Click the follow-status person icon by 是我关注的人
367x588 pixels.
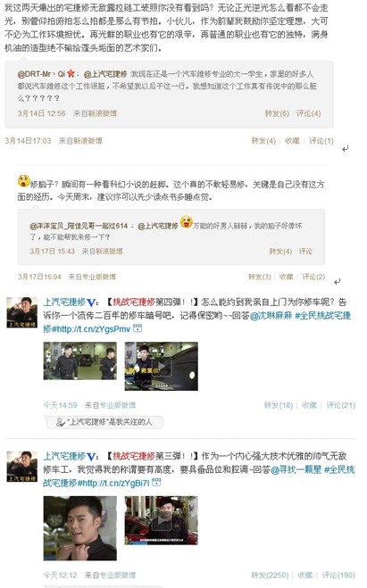[x=61, y=422]
